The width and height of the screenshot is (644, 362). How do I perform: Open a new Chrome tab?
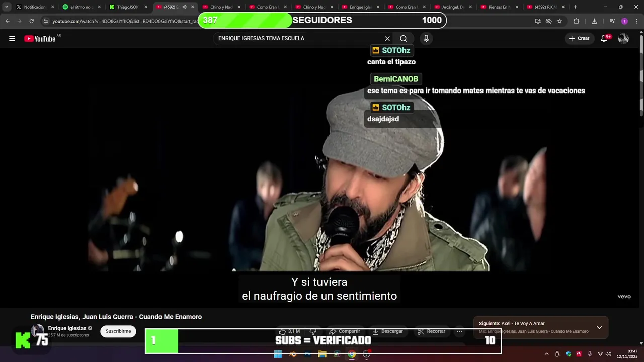[x=575, y=7]
